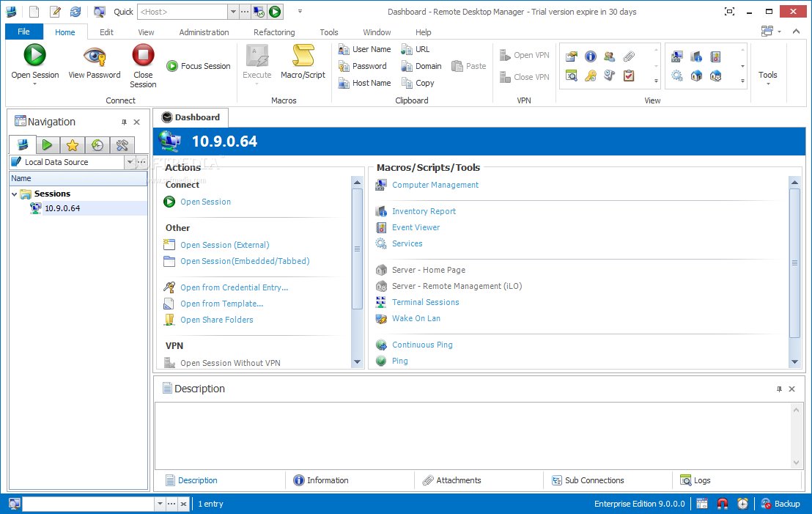This screenshot has width=812, height=514.
Task: Expand the second View gallery more arrow
Action: [x=742, y=81]
